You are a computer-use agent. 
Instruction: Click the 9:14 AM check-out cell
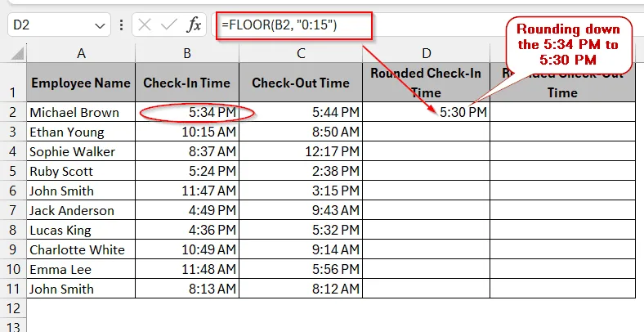pyautogui.click(x=301, y=249)
